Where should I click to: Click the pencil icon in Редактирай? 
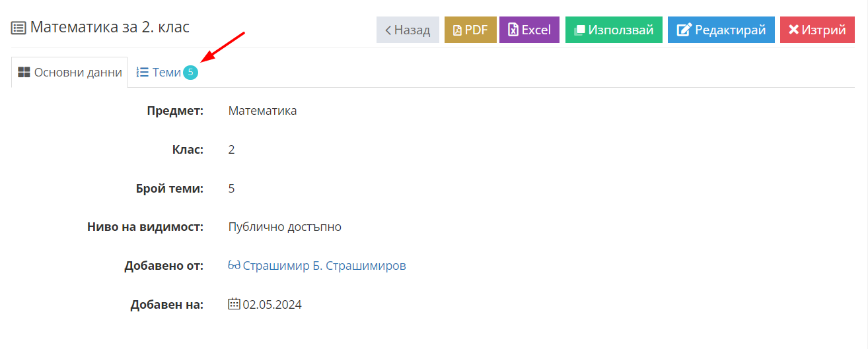click(684, 30)
